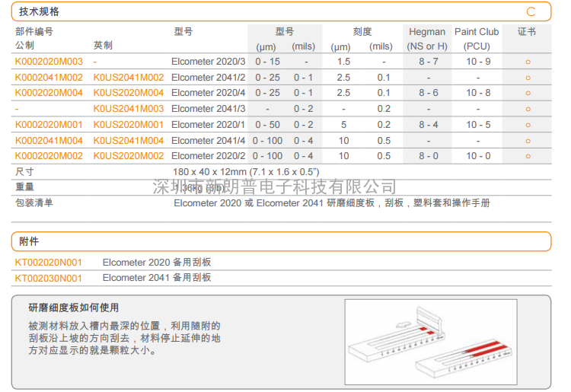Click the Hegman column header

(427, 39)
